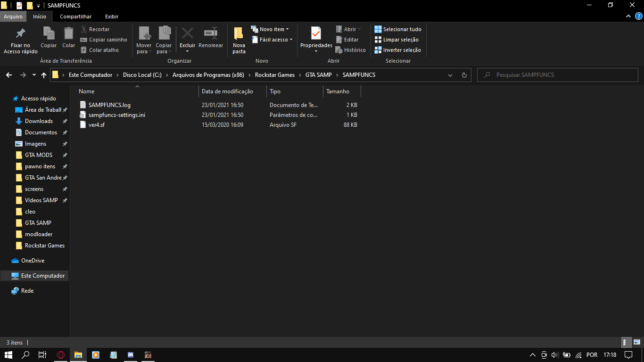Viewport: 644px width, 362px height.
Task: Click GTA SAMP breadcrumb
Action: click(x=319, y=75)
